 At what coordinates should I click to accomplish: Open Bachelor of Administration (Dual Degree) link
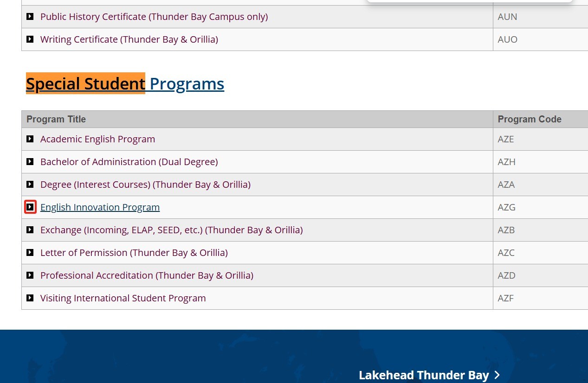[x=129, y=162]
